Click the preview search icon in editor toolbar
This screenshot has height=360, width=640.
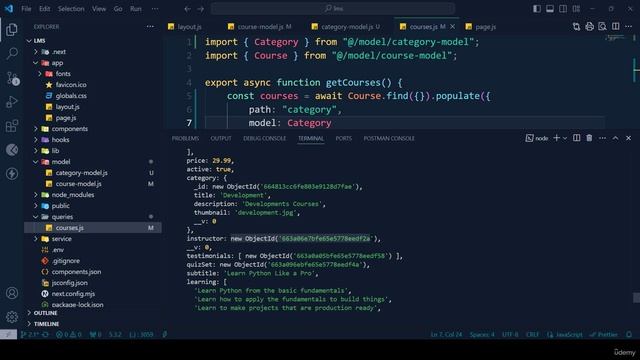pos(602,27)
